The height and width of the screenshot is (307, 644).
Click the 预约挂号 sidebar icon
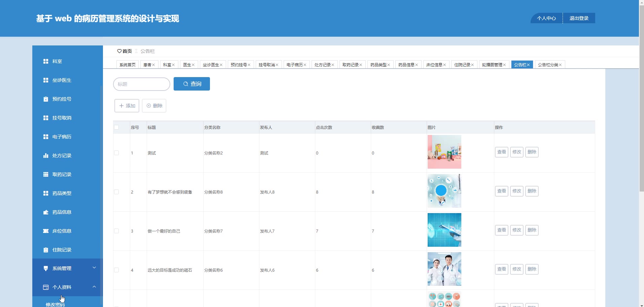46,99
